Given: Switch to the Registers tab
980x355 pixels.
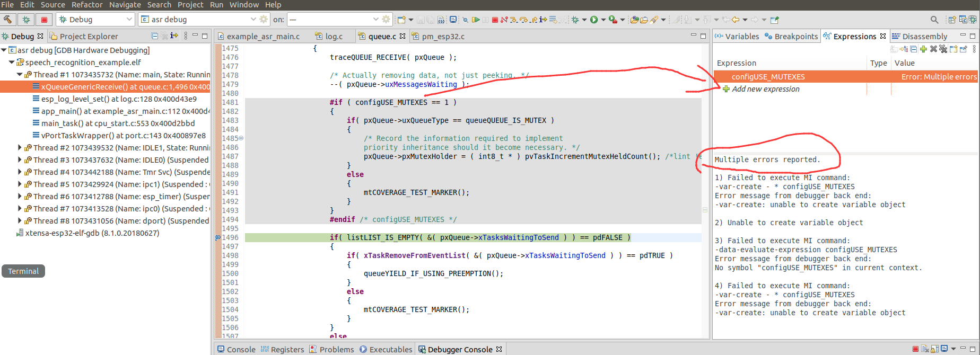Looking at the screenshot, I should [282, 349].
